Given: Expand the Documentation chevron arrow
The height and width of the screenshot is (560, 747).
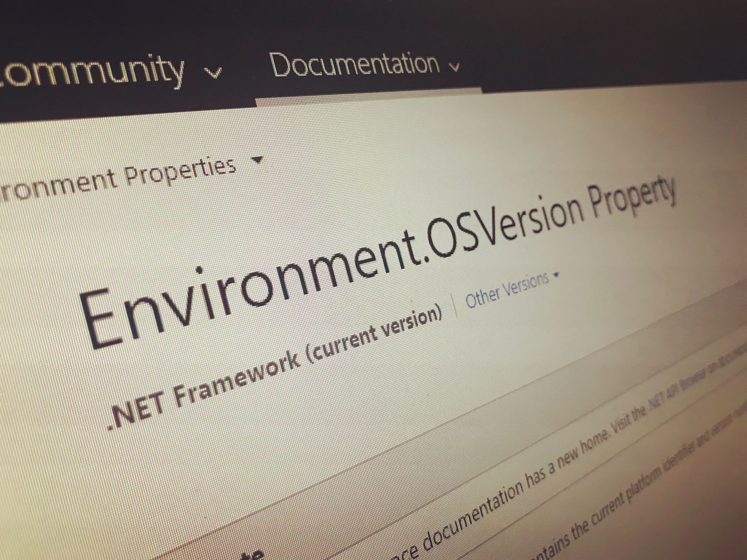Looking at the screenshot, I should coord(454,67).
